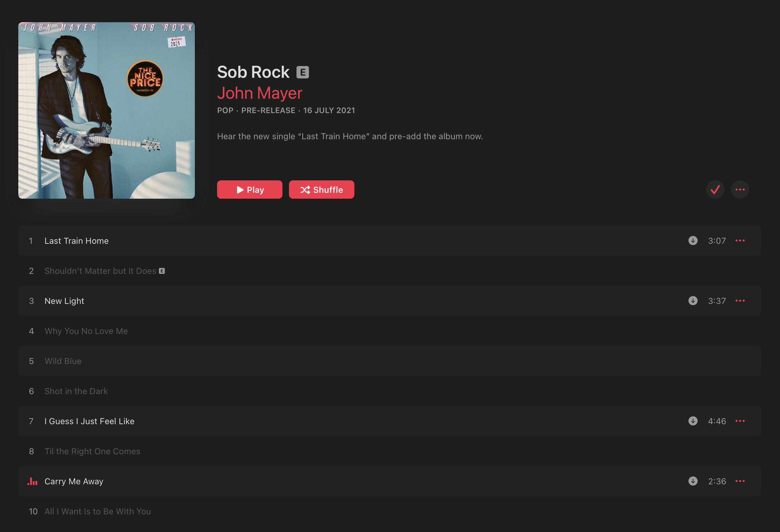Click the 2:36 duration of Carry Me Away
The height and width of the screenshot is (532, 780).
click(717, 481)
